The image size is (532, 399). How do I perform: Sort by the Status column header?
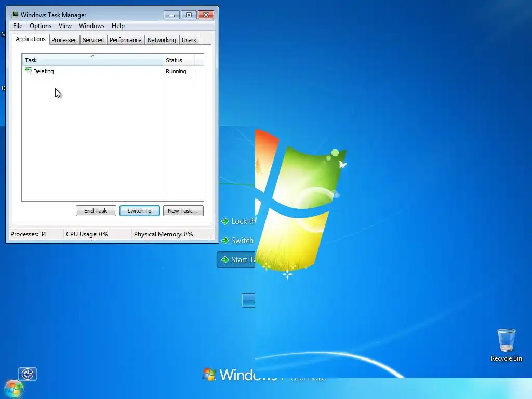[179, 60]
